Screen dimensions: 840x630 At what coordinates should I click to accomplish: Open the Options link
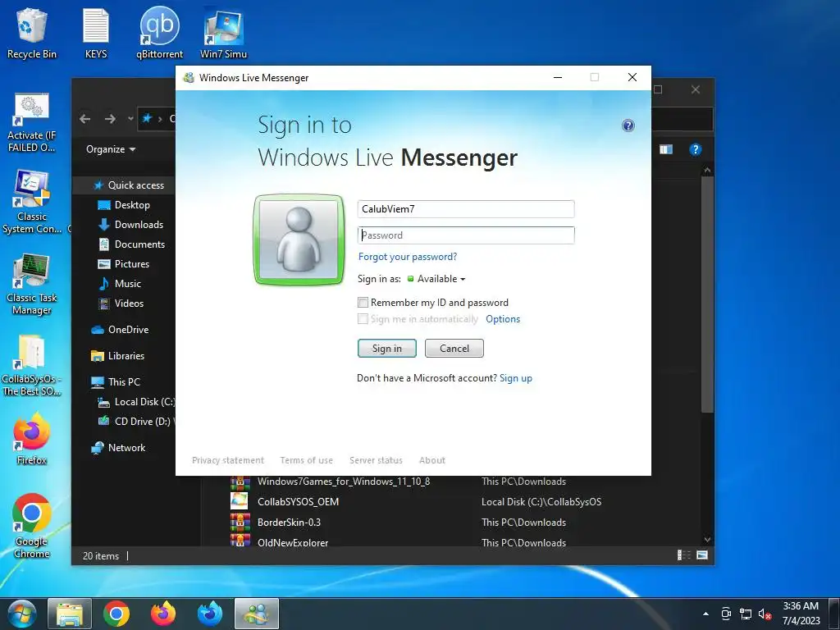pos(503,319)
